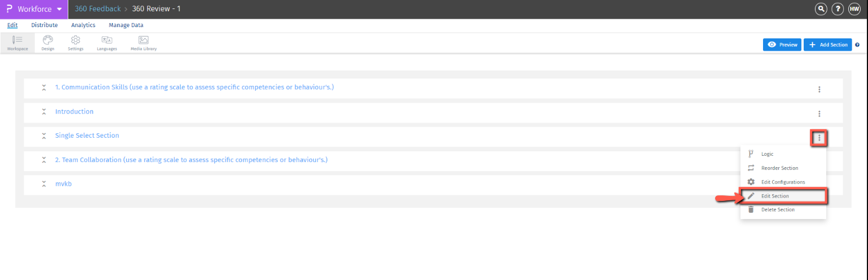Screen dimensions: 868x280
Task: Open the Media Library icon
Action: [143, 43]
